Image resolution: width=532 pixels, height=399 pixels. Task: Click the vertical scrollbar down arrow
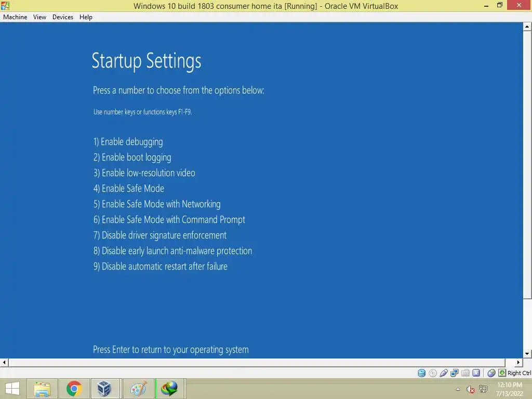pyautogui.click(x=527, y=353)
